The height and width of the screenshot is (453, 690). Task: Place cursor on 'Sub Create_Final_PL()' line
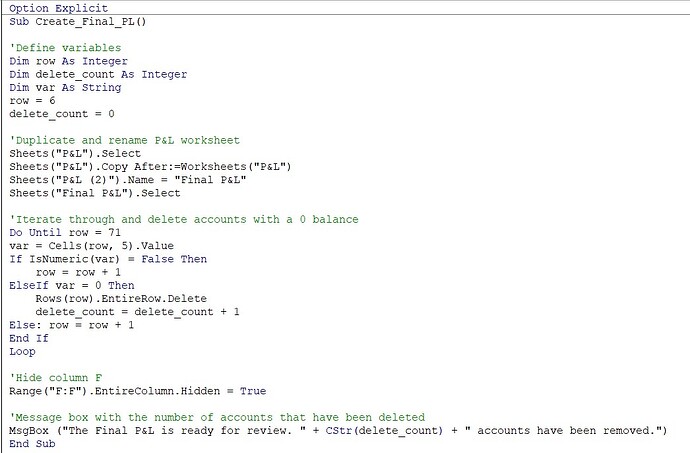pos(76,21)
